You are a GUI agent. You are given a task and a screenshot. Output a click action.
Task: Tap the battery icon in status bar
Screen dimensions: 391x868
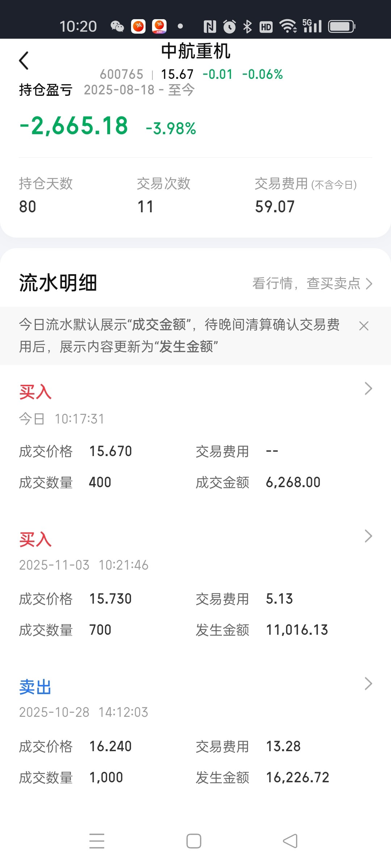[341, 26]
